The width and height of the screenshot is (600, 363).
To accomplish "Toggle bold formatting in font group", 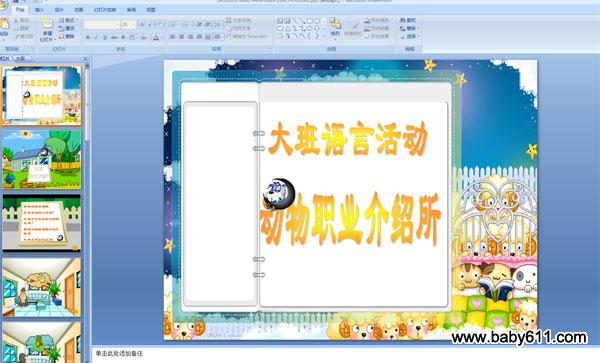I will click(x=88, y=37).
